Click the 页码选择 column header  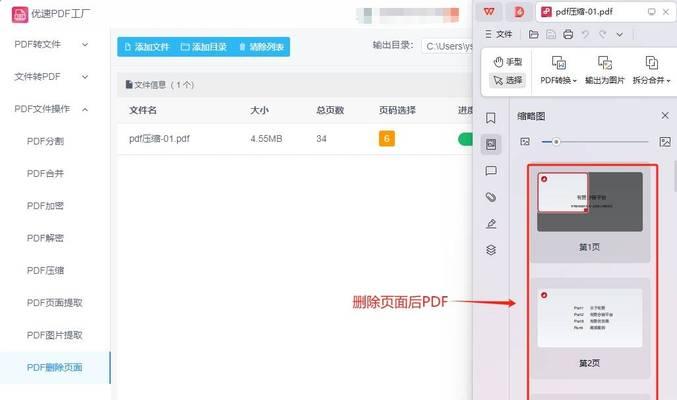pyautogui.click(x=397, y=110)
